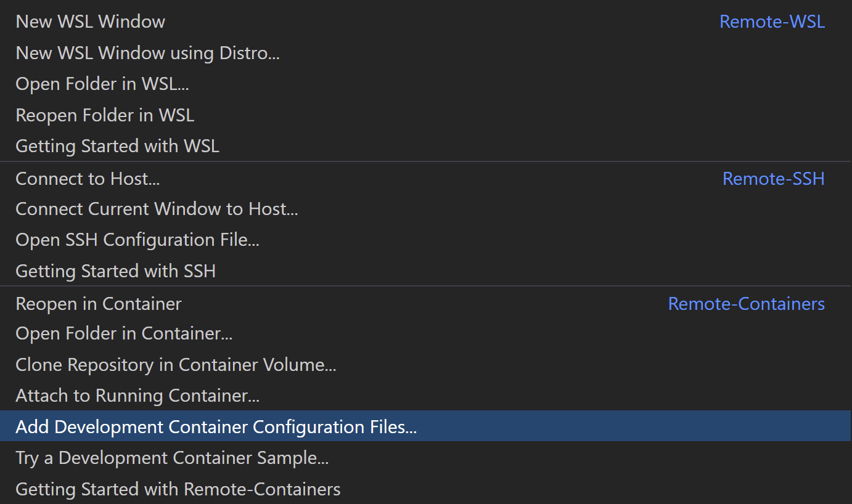852x504 pixels.
Task: Open Getting Started with Remote-Containers
Action: tap(178, 489)
